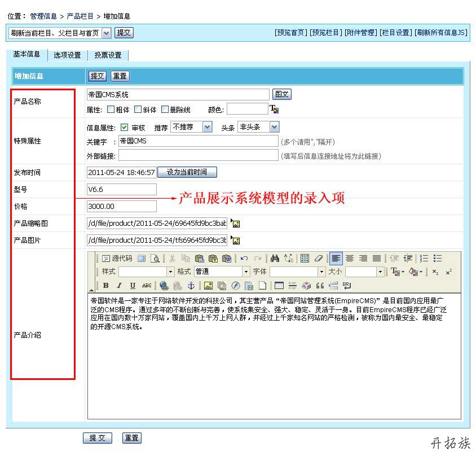Click the Insert Table icon
Screen dimensions: 476x455
(x=279, y=286)
